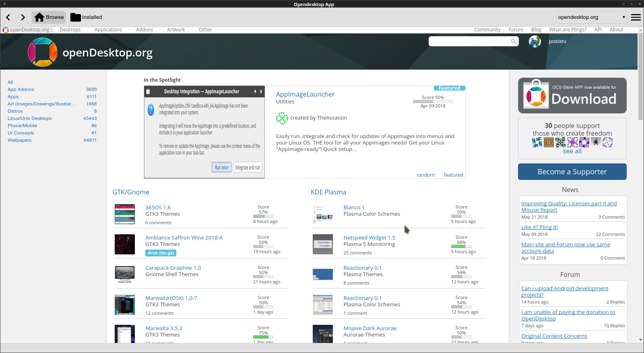644x353 pixels.
Task: Open the hamburger menu icon
Action: coord(636,17)
